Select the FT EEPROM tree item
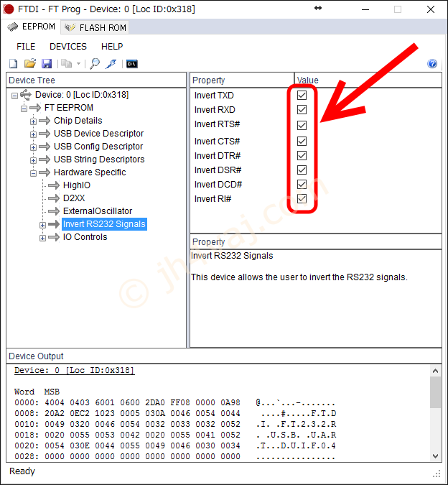448x485 pixels. click(x=69, y=108)
